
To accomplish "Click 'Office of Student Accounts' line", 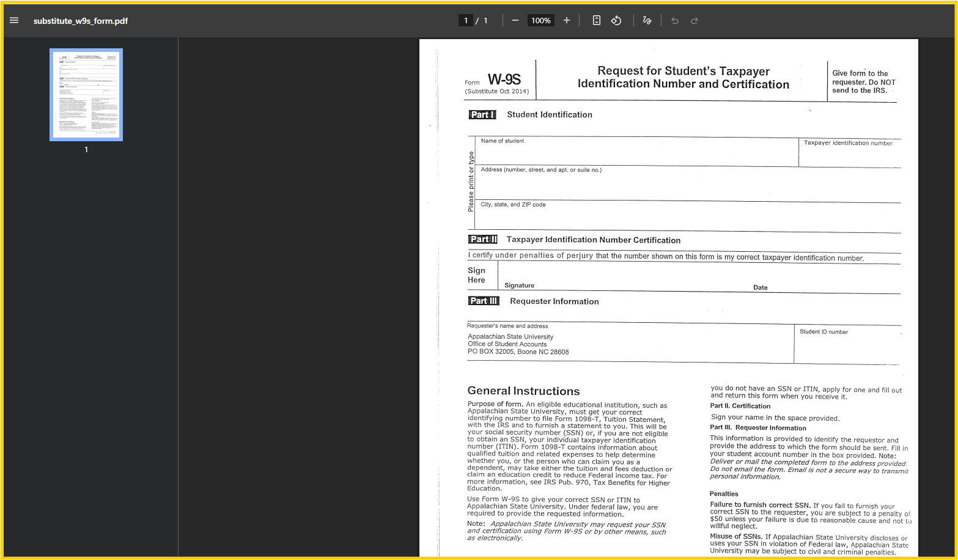I will click(x=507, y=344).
